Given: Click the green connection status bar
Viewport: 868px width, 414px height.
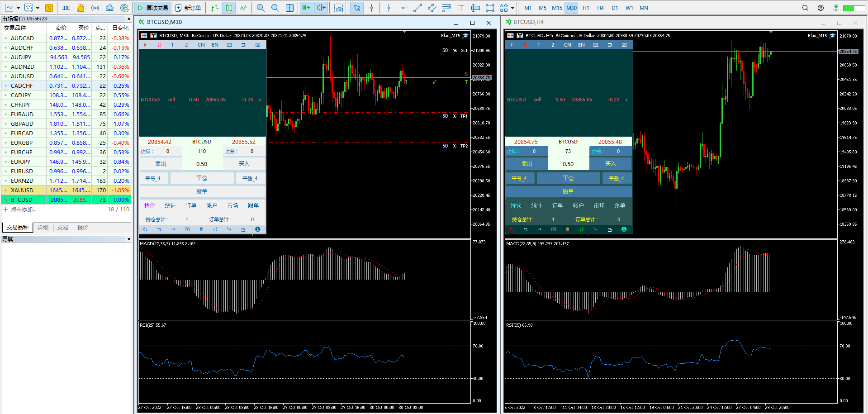Looking at the screenshot, I should click(x=854, y=8).
